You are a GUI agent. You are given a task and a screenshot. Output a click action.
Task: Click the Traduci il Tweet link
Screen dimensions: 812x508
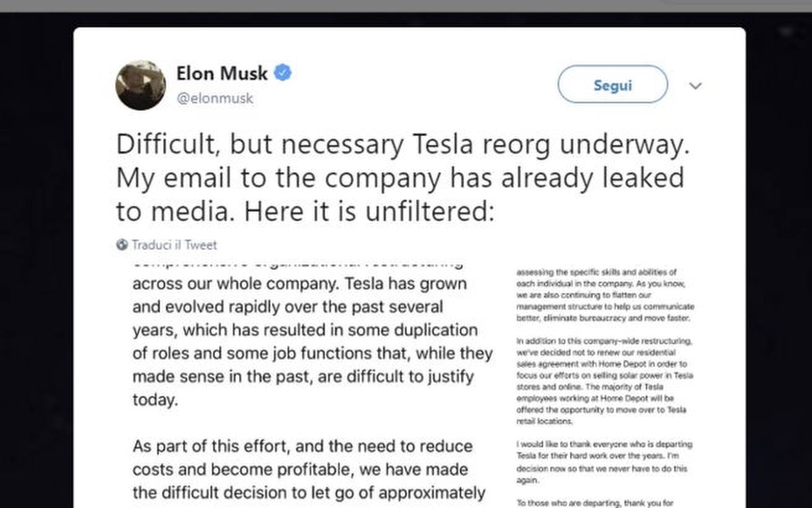tap(174, 245)
